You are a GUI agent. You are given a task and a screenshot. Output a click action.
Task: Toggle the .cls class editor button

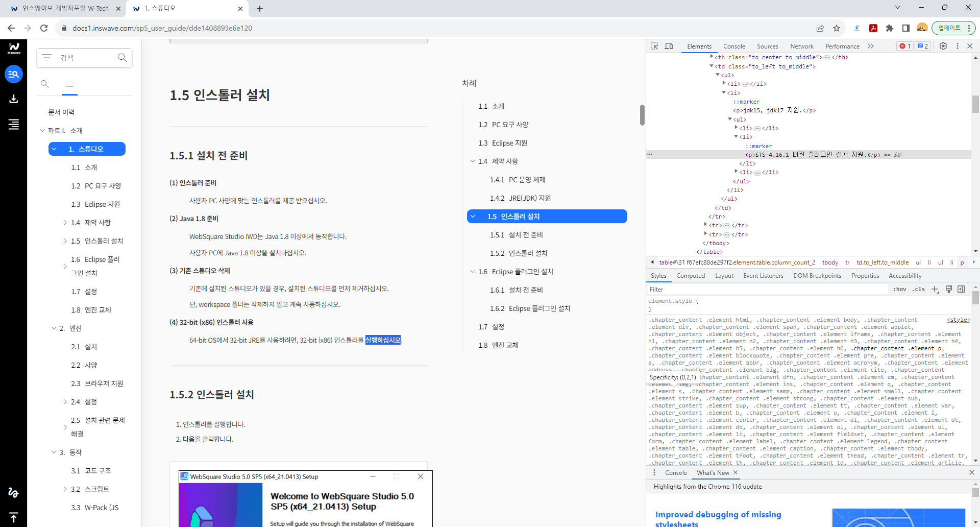[x=919, y=289]
